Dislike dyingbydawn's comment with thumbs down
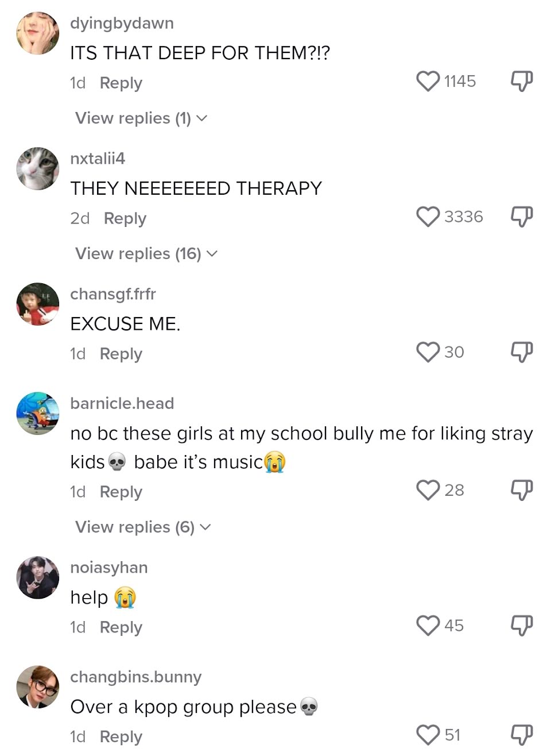551x756 pixels. [522, 82]
